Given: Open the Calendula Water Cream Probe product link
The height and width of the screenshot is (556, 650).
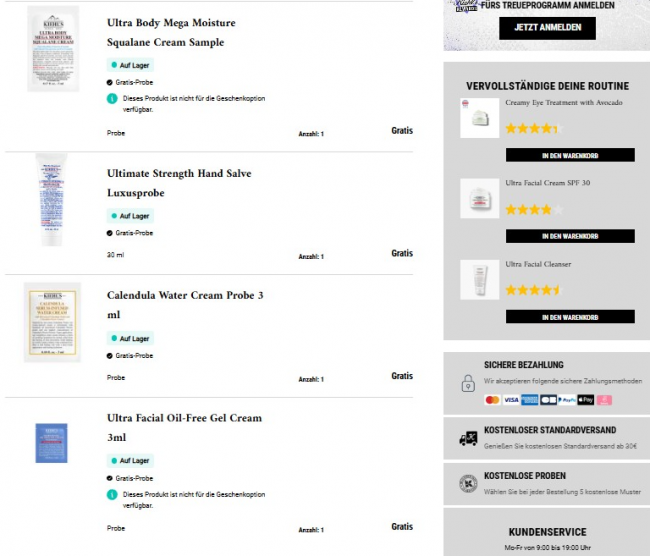Looking at the screenshot, I should pos(185,305).
